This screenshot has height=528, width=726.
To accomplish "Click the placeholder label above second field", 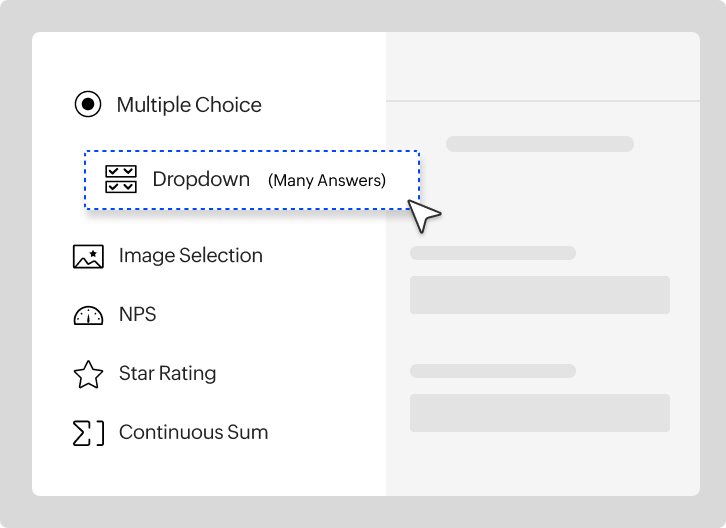I will pyautogui.click(x=492, y=371).
